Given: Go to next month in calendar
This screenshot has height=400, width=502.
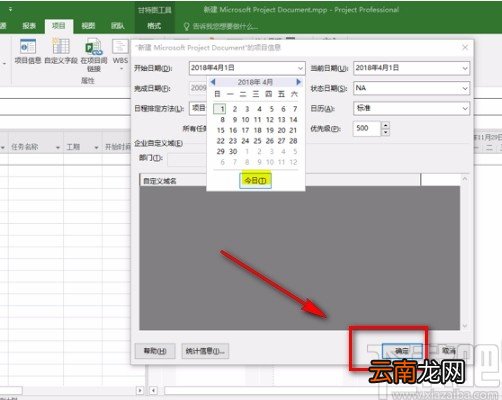Looking at the screenshot, I should [298, 82].
